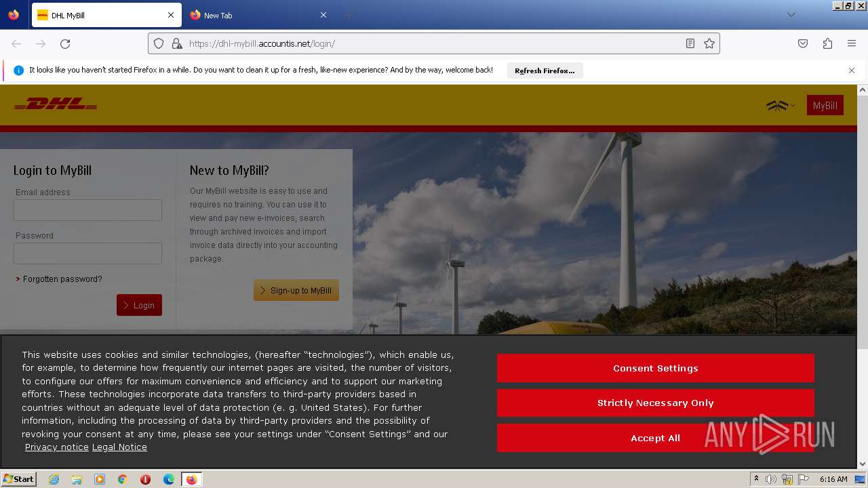Image resolution: width=868 pixels, height=488 pixels.
Task: Open the Legal Notice link
Action: (119, 447)
